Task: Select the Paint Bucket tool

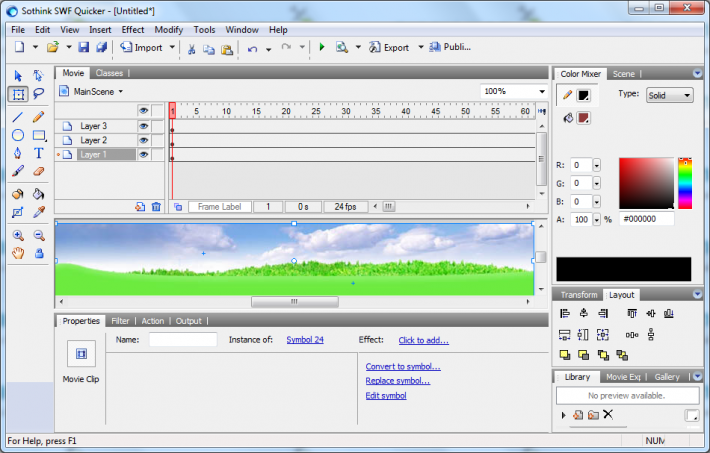Action: pos(38,194)
